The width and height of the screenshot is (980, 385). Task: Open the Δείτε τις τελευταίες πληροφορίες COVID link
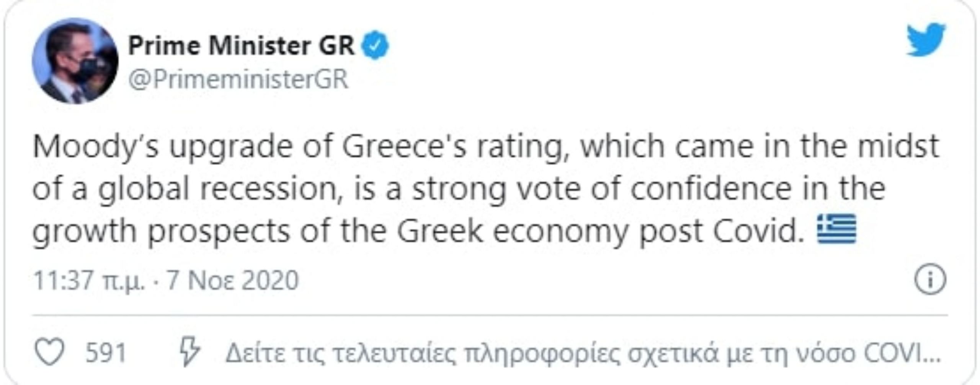(x=583, y=353)
